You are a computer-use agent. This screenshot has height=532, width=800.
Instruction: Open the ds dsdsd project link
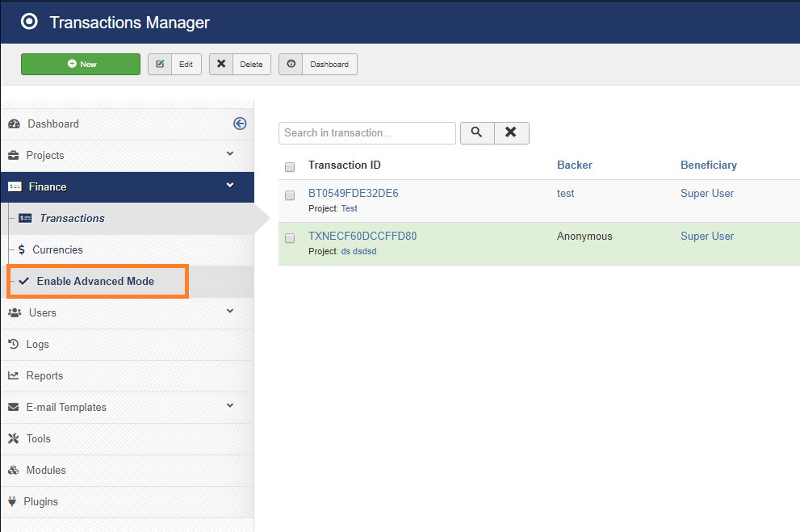[358, 251]
